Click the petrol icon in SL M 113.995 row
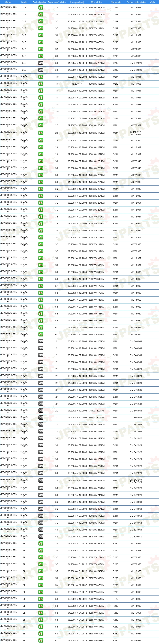159x644 pixels. (x=41, y=592)
